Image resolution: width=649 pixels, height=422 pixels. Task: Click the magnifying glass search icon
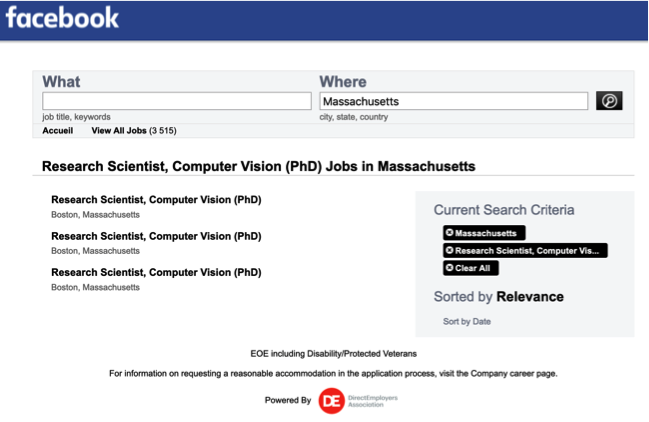(x=609, y=101)
